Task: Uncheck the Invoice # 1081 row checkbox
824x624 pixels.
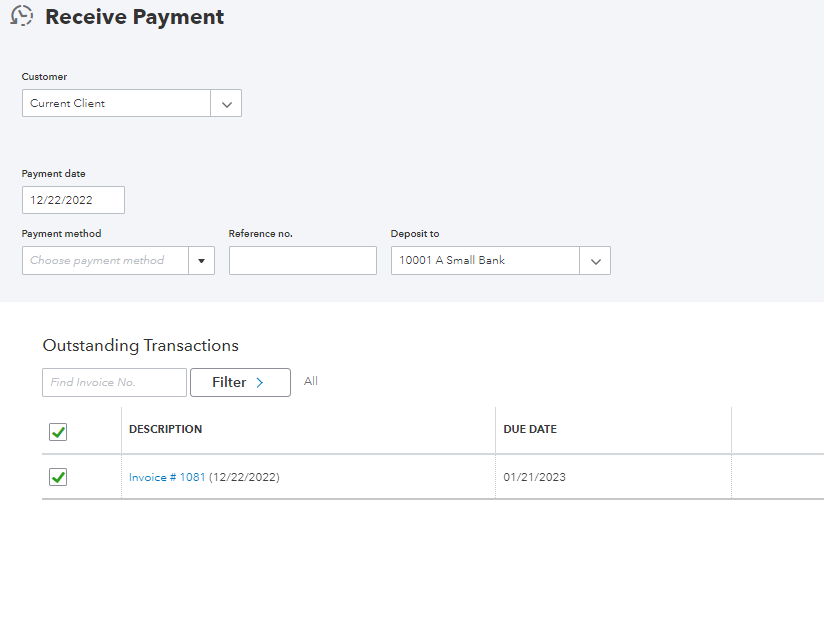Action: [58, 477]
